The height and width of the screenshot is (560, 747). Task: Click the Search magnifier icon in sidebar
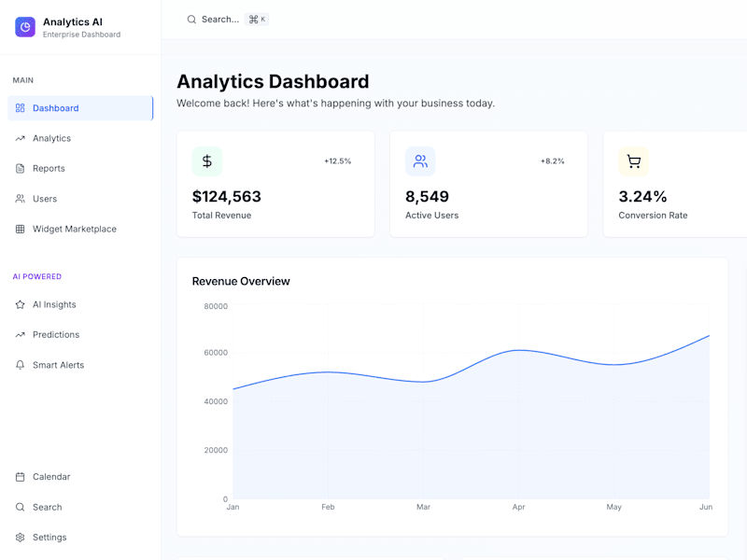point(20,507)
